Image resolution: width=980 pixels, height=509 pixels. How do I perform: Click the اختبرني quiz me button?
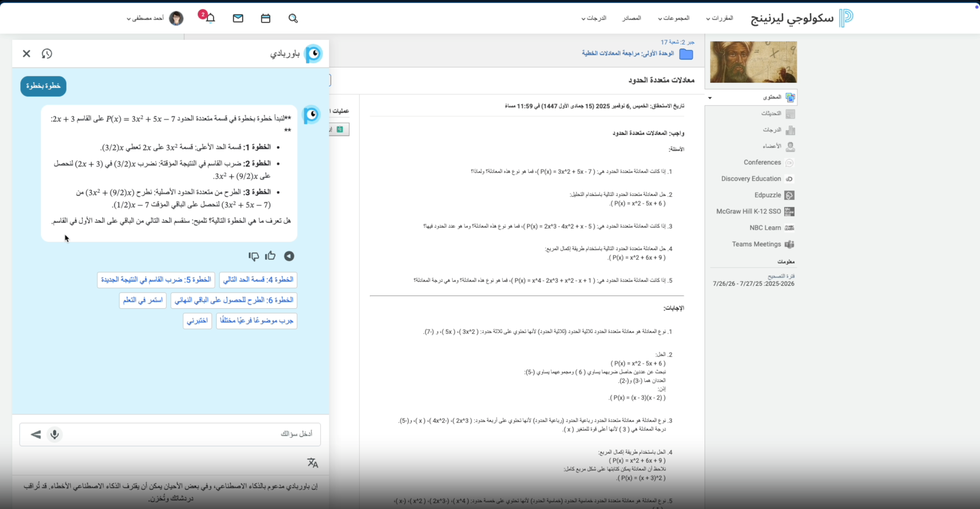(197, 321)
